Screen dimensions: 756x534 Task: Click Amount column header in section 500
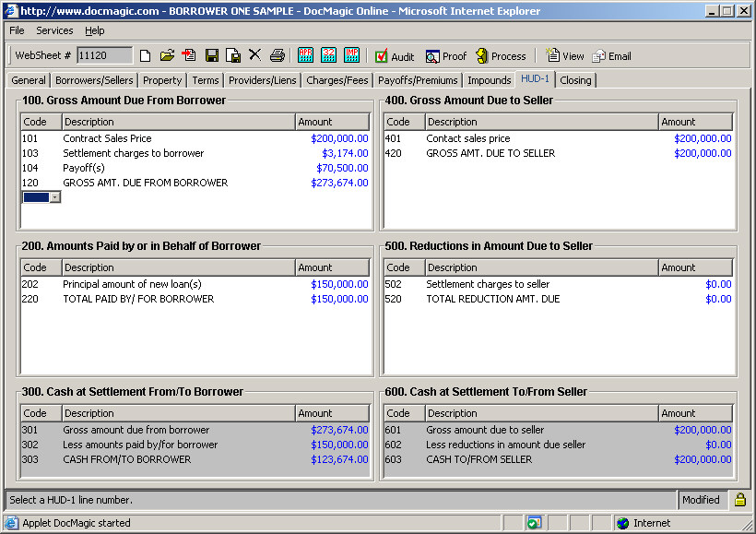[695, 267]
